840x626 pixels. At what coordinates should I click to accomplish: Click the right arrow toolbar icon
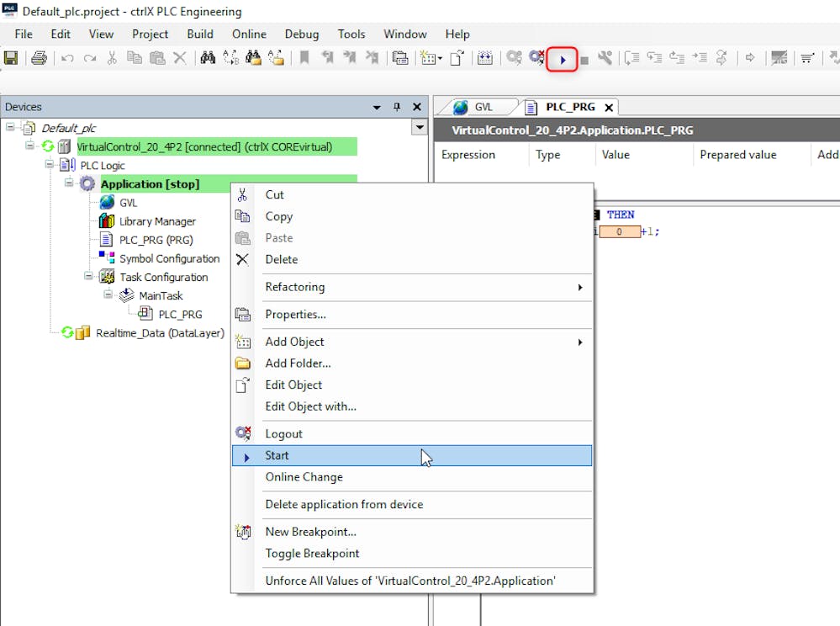click(x=750, y=58)
